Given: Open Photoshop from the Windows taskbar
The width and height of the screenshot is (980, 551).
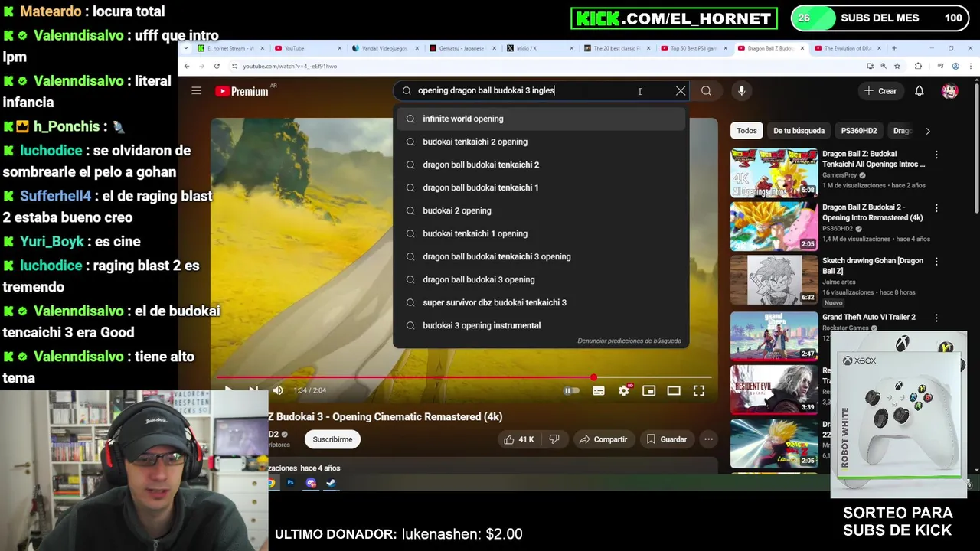Looking at the screenshot, I should 290,483.
